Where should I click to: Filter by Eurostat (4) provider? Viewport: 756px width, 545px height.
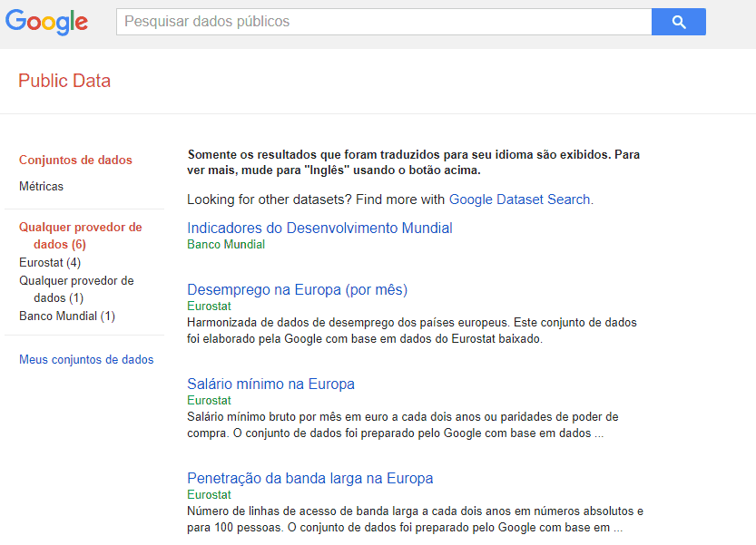pyautogui.click(x=50, y=263)
